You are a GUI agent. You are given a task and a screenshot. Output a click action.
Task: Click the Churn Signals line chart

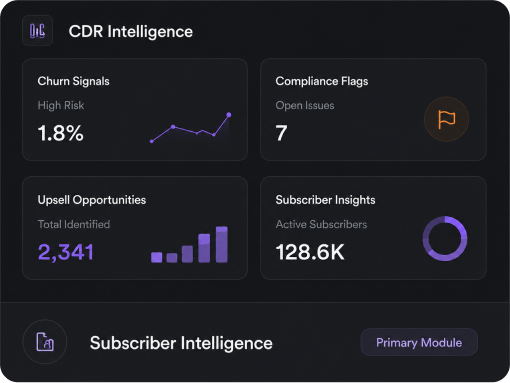pyautogui.click(x=190, y=128)
